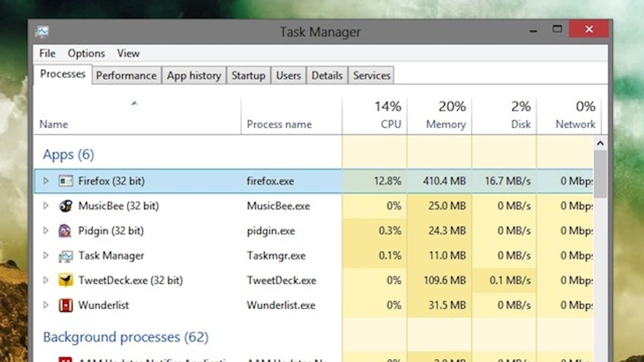Expand the Firefox process group
This screenshot has height=362, width=644.
46,181
